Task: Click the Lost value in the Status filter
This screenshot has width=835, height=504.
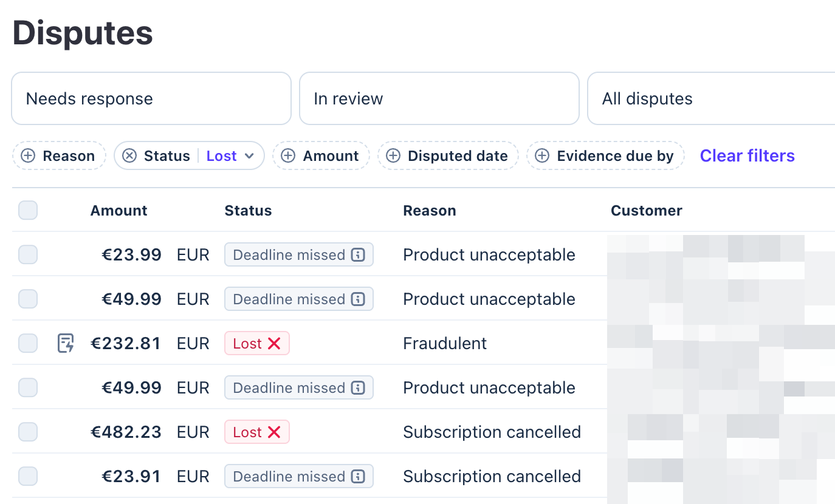Action: click(221, 156)
